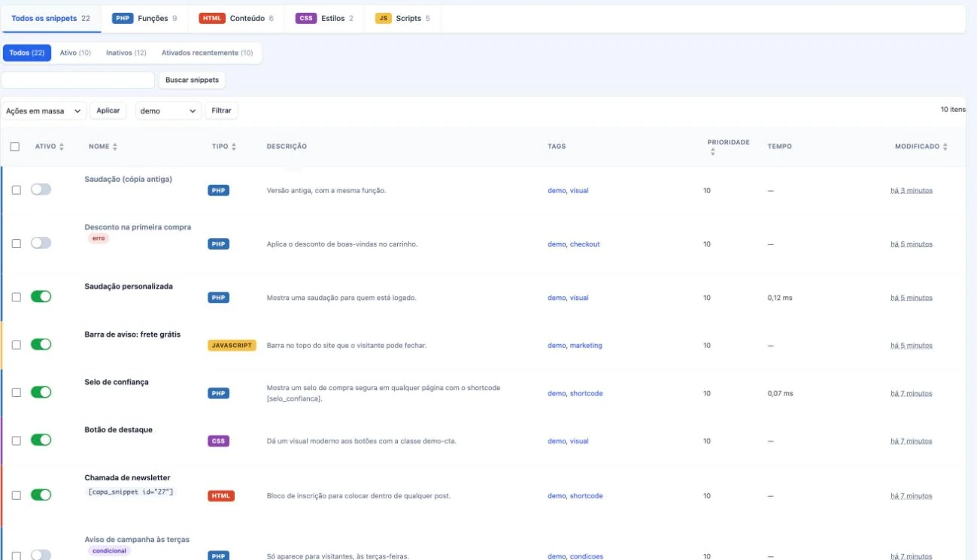977x560 pixels.
Task: Click the [capa_snippet id="27"] shortcode
Action: tap(131, 492)
